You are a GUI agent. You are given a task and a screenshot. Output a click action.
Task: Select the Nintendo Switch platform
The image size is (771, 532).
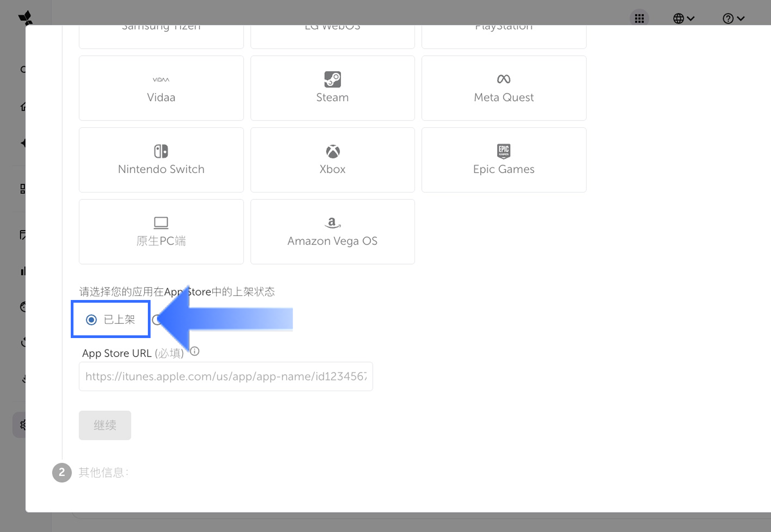coord(161,160)
